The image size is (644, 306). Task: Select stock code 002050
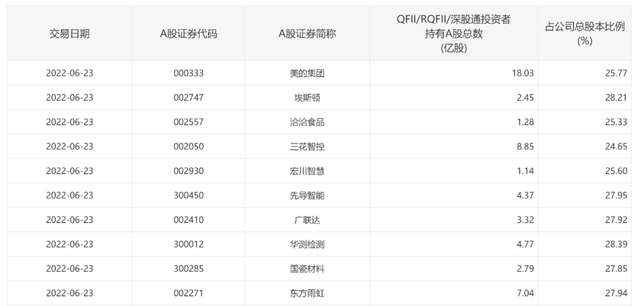pyautogui.click(x=188, y=147)
